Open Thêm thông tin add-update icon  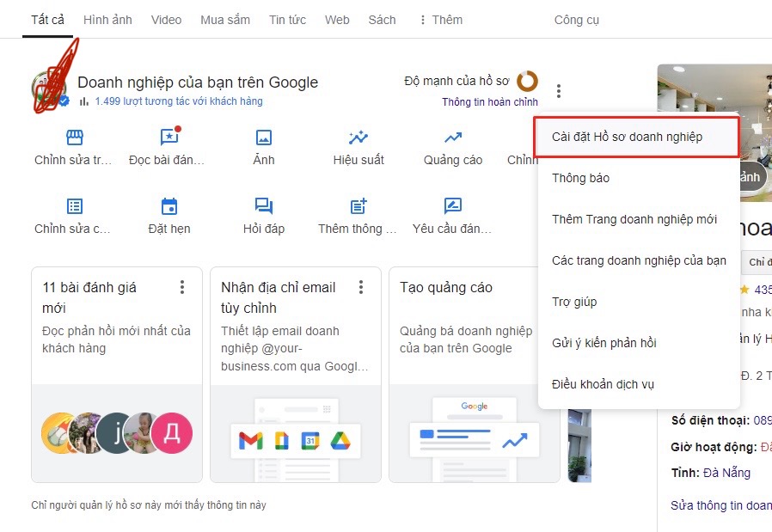(358, 205)
